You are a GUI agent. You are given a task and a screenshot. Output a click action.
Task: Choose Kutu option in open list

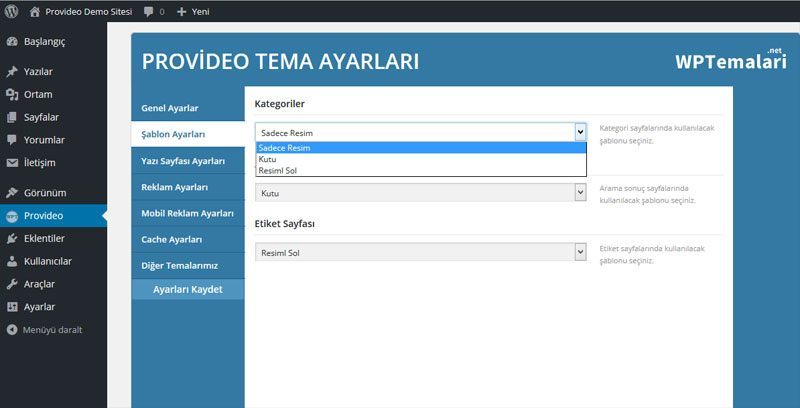click(421, 159)
